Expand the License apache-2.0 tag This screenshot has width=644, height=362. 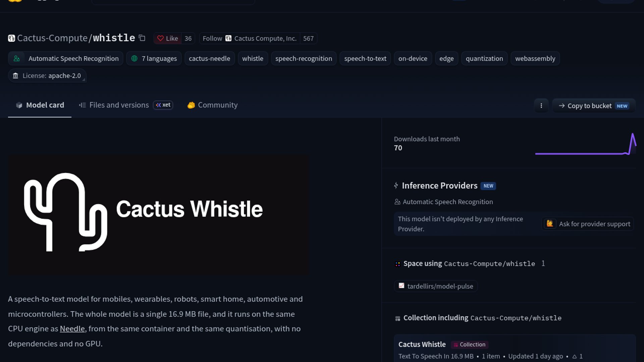(x=47, y=75)
